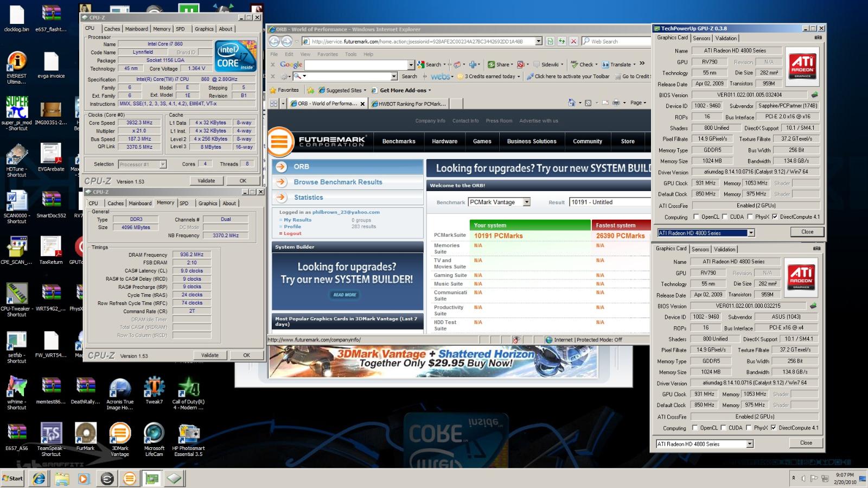868x488 pixels.
Task: Click the IE forward navigation button
Action: tap(287, 41)
